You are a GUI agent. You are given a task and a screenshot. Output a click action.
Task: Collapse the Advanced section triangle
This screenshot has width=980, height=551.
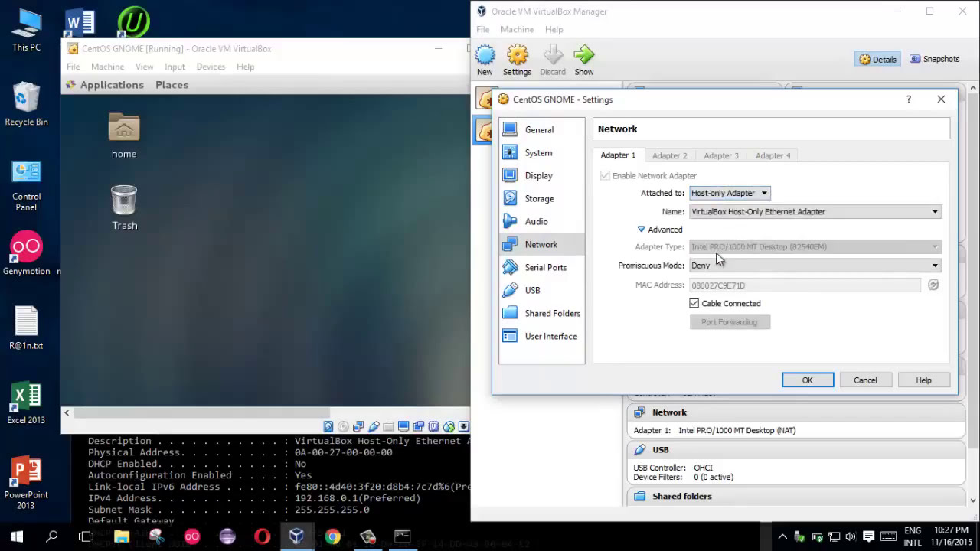pos(642,229)
